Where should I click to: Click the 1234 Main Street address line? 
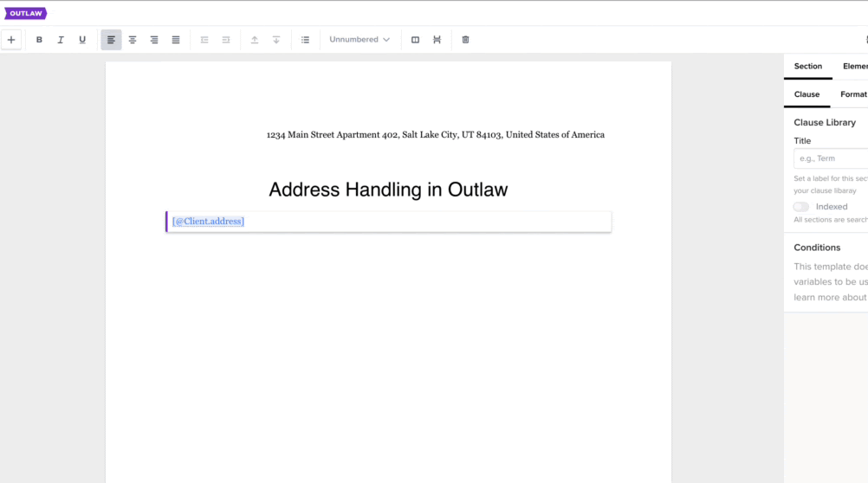(436, 135)
